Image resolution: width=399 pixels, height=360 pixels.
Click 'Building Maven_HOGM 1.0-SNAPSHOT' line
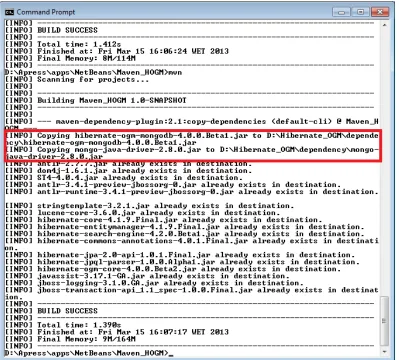pyautogui.click(x=96, y=100)
